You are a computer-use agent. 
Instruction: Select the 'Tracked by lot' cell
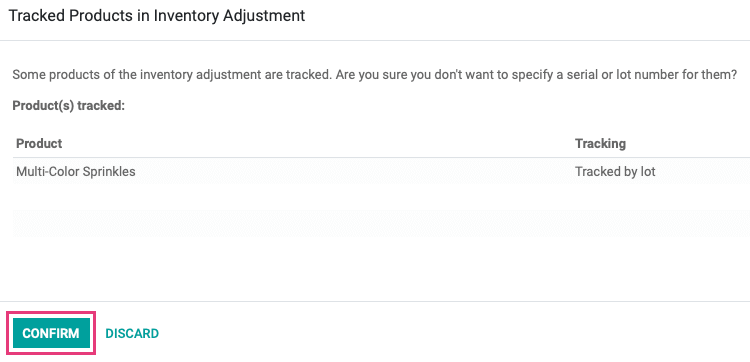click(615, 171)
